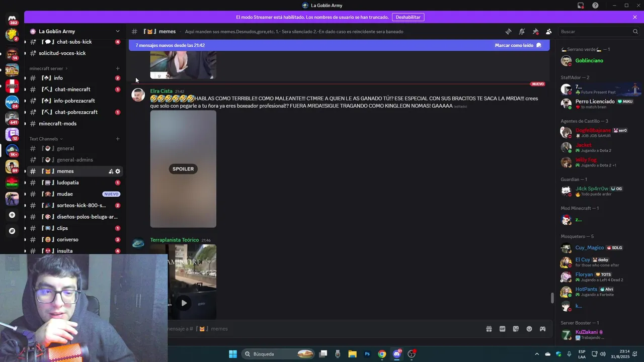
Task: Open the GIF picker icon
Action: click(x=502, y=329)
